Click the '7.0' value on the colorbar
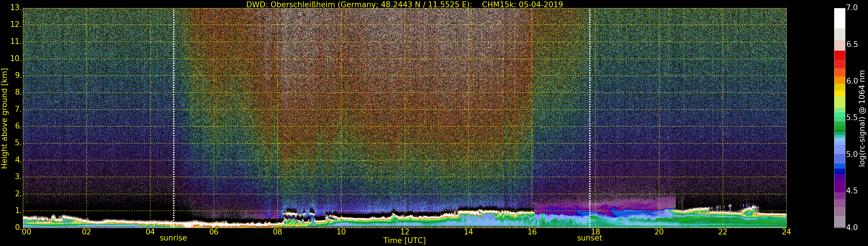This screenshot has height=246, width=868. pyautogui.click(x=852, y=8)
